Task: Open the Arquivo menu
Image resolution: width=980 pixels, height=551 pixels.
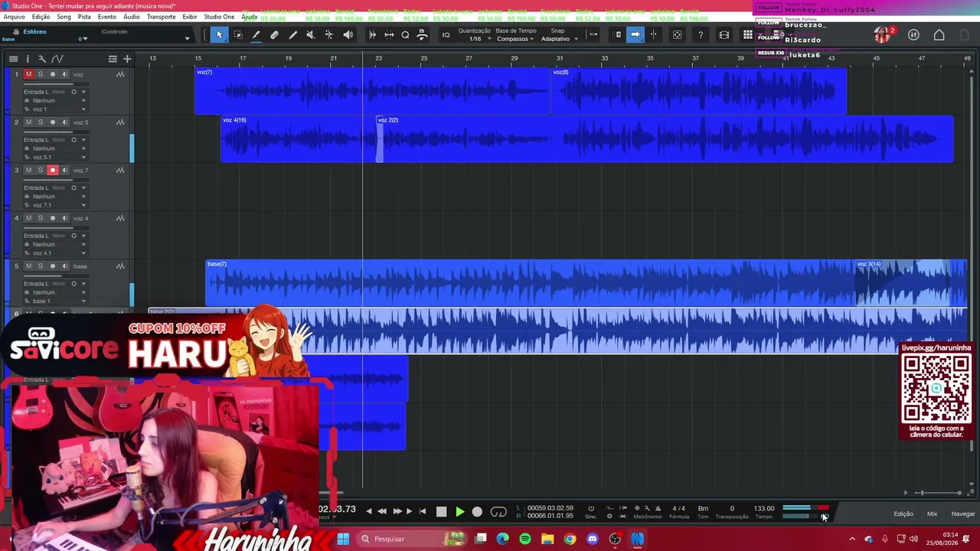Action: [x=14, y=17]
